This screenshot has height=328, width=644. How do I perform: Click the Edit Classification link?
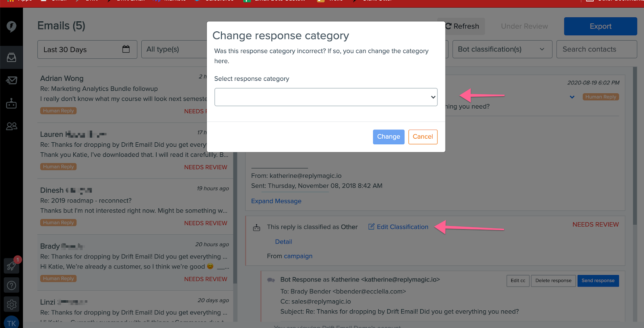402,227
